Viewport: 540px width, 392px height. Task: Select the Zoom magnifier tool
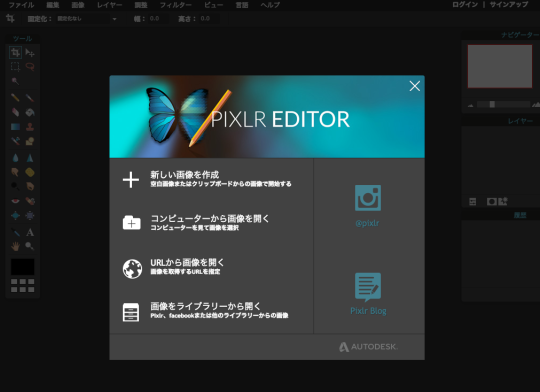[x=30, y=246]
